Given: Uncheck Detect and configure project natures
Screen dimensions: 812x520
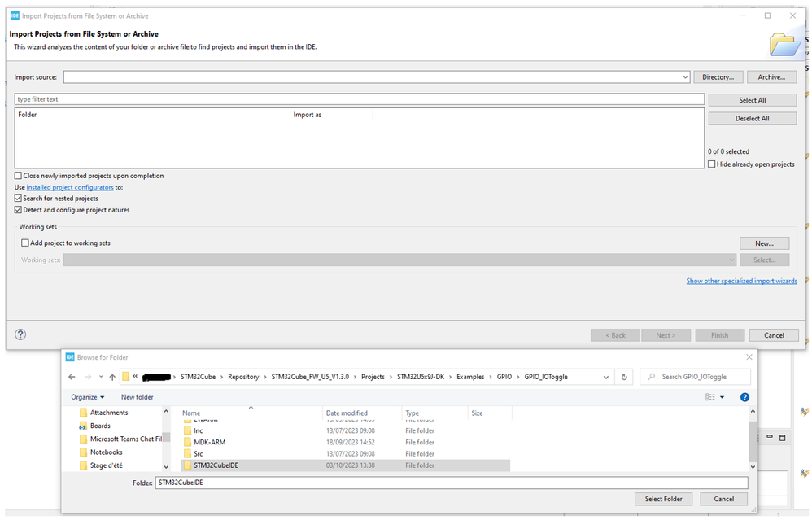Looking at the screenshot, I should (x=18, y=210).
